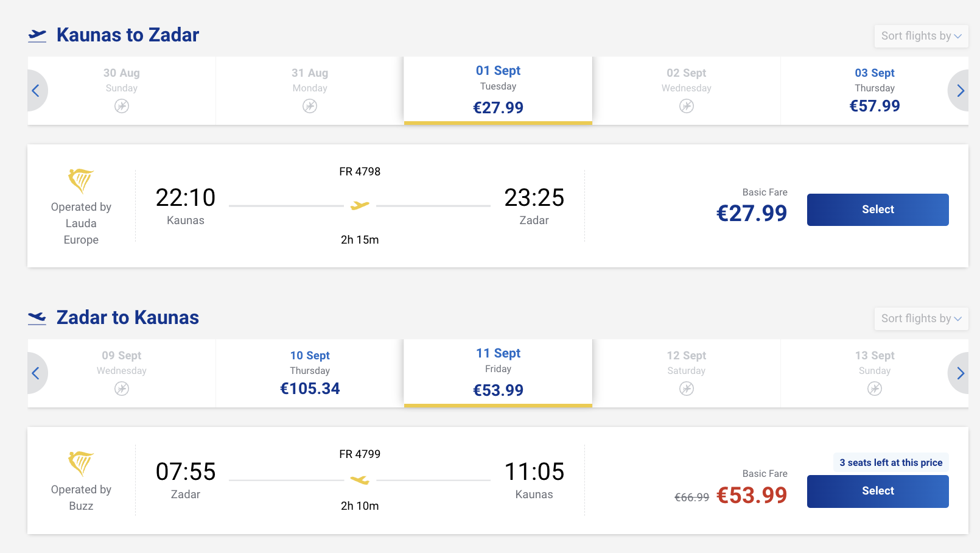Click the landing plane icon beside Zadar to Kaunas
Viewport: 980px width, 553px height.
pos(37,318)
